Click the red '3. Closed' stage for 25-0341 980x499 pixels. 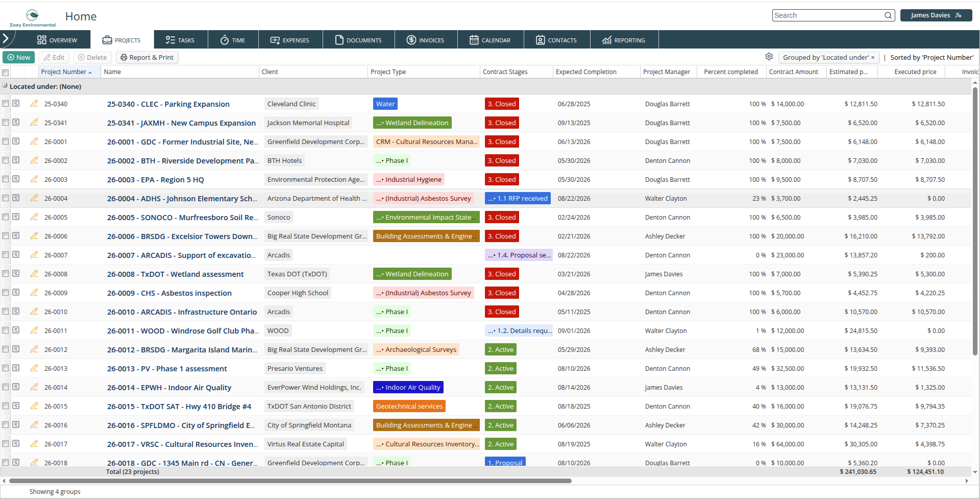pos(502,123)
